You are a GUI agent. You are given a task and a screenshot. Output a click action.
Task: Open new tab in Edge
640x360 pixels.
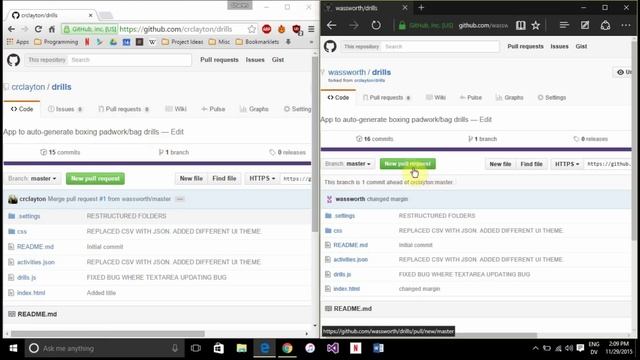click(x=421, y=8)
